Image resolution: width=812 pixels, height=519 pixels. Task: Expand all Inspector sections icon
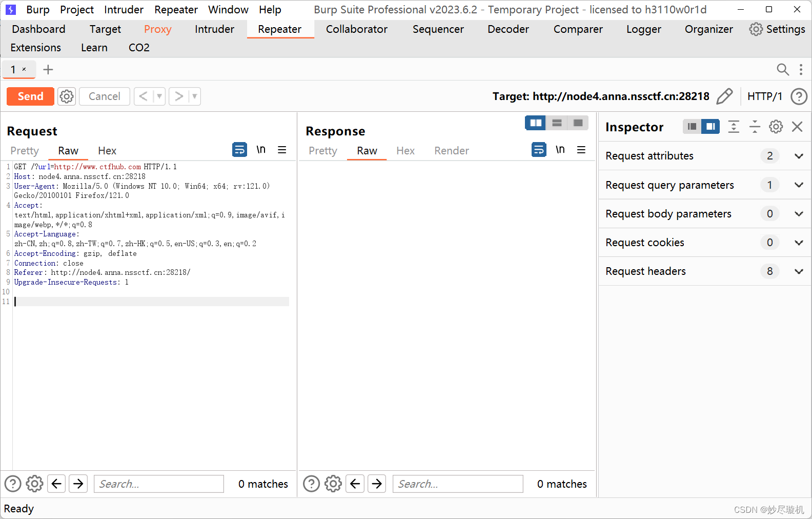click(734, 127)
